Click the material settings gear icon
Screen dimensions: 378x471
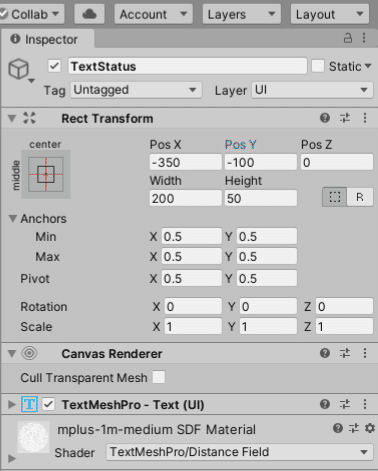(370, 428)
